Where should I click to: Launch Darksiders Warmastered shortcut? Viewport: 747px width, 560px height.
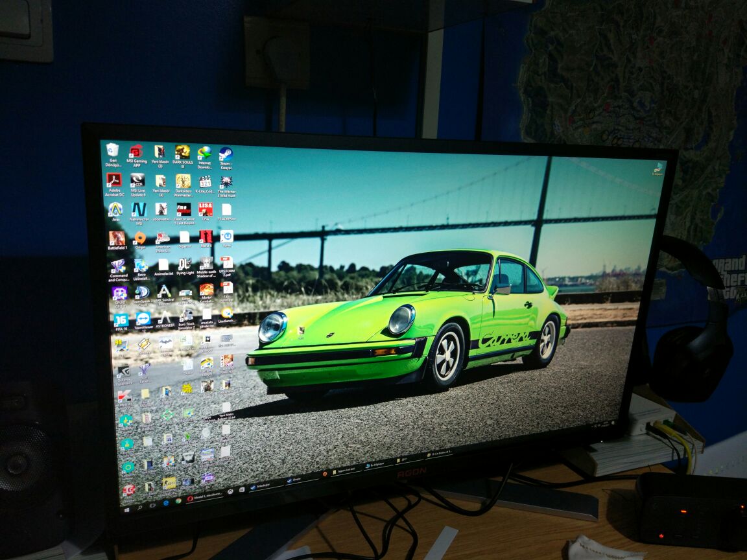[x=184, y=186]
